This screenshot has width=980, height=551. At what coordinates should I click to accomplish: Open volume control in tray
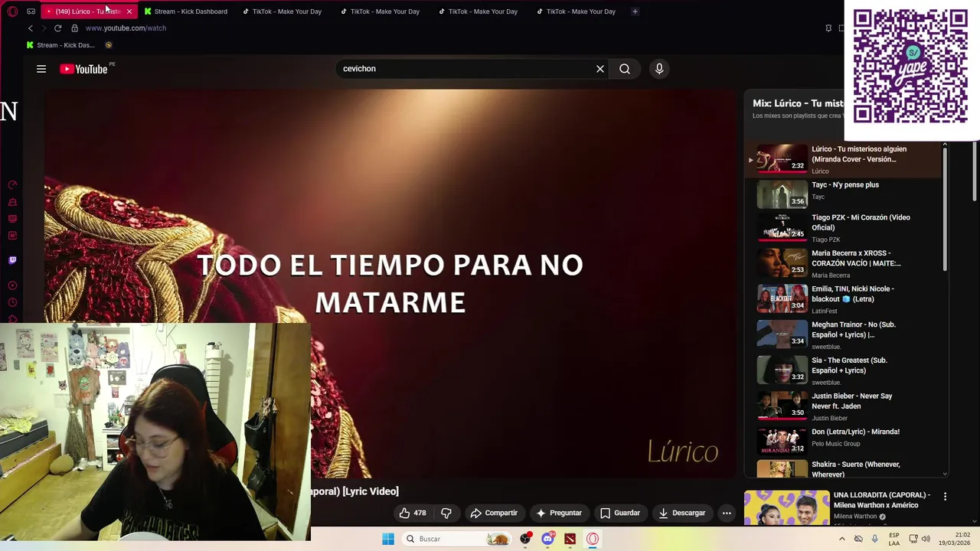[x=926, y=539]
